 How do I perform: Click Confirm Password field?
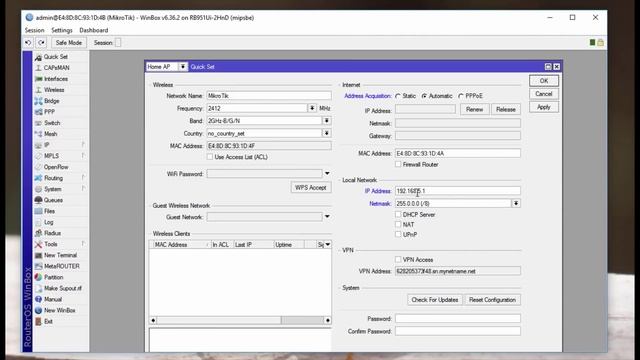[458, 331]
